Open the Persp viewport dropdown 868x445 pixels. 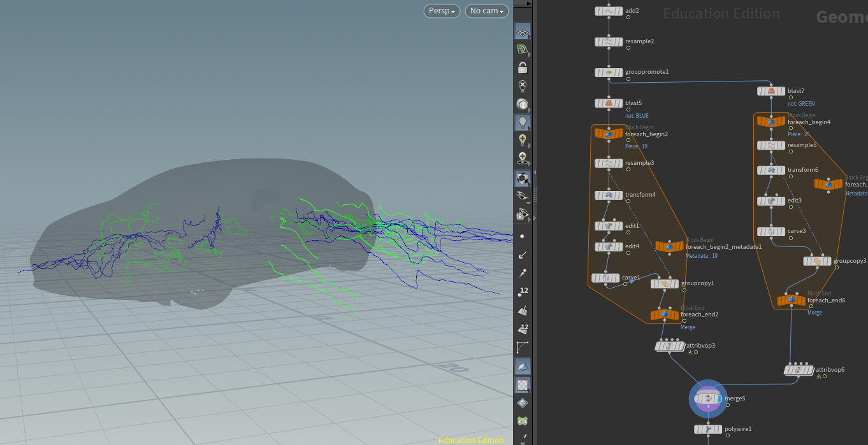pos(442,11)
